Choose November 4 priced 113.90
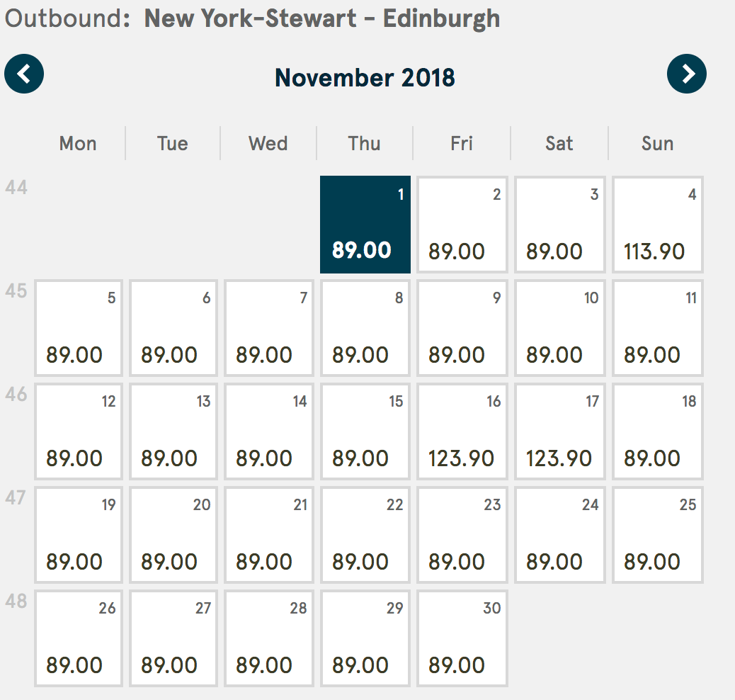 (658, 225)
